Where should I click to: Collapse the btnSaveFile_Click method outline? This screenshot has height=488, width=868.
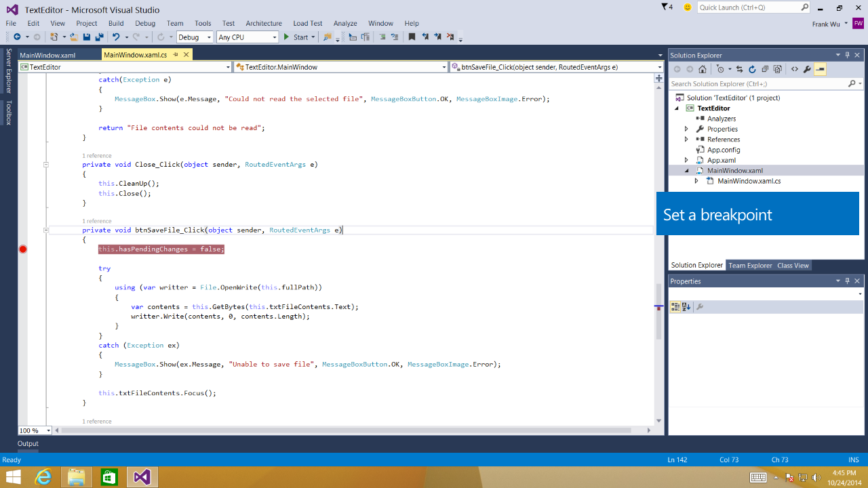pyautogui.click(x=46, y=230)
